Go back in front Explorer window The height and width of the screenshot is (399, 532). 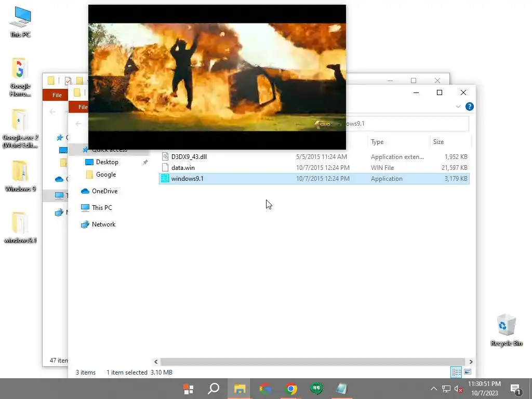(79, 124)
